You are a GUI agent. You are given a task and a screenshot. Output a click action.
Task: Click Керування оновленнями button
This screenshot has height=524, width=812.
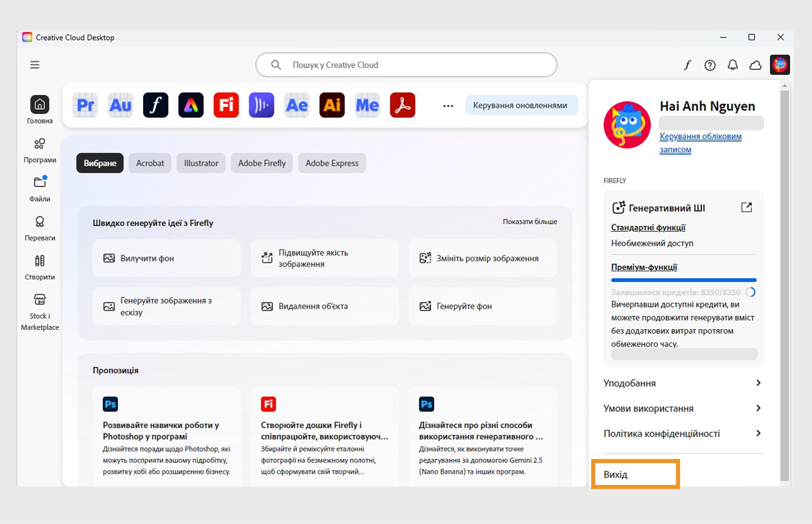pos(521,105)
